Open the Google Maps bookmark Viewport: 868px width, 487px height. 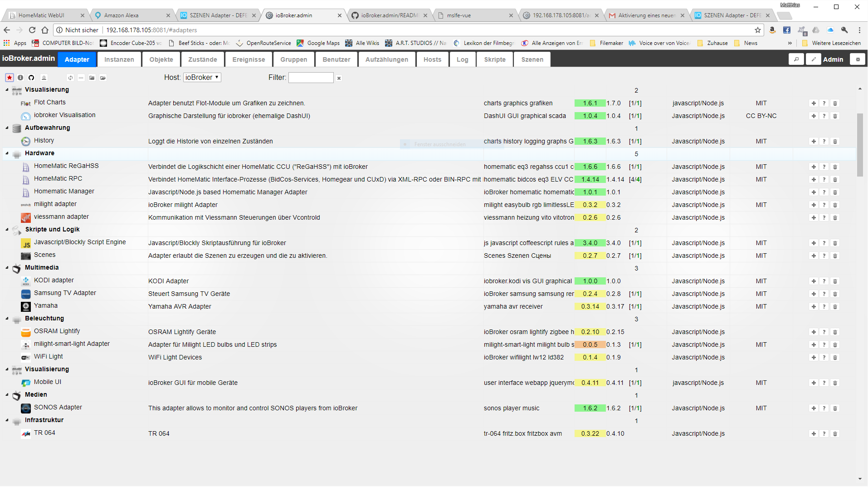click(318, 43)
